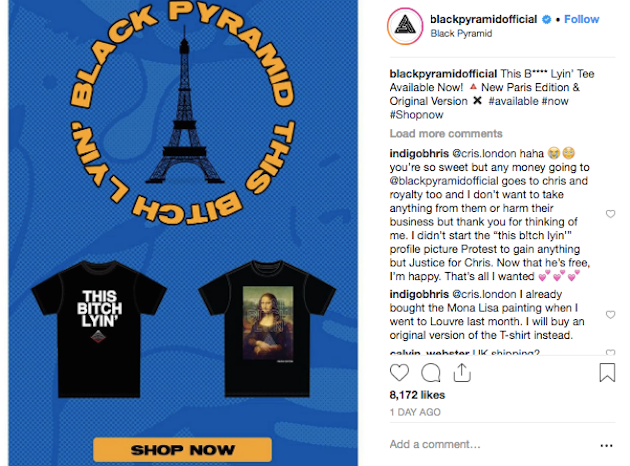The width and height of the screenshot is (630, 466).
Task: Like indigobhris's Mona Lisa comment
Action: (x=610, y=315)
